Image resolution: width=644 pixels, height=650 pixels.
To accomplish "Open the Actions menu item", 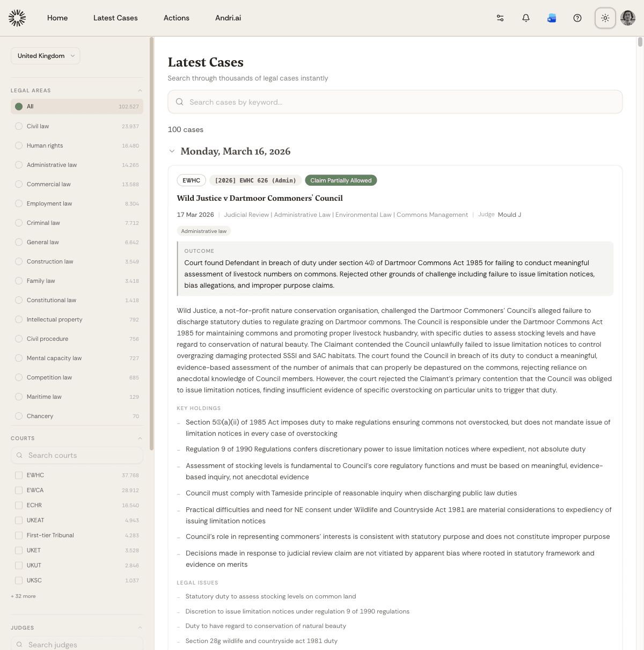I will pyautogui.click(x=177, y=18).
